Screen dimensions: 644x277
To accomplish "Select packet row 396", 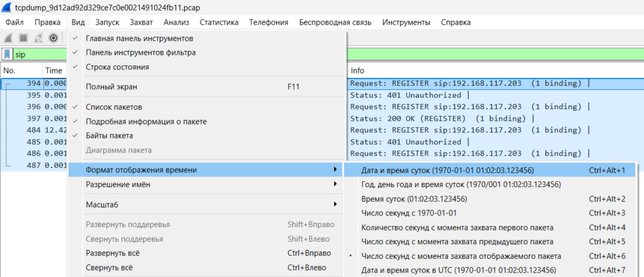I will pyautogui.click(x=322, y=107).
